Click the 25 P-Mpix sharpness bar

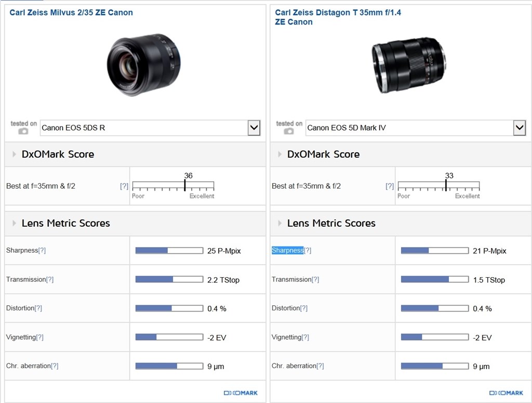point(169,251)
